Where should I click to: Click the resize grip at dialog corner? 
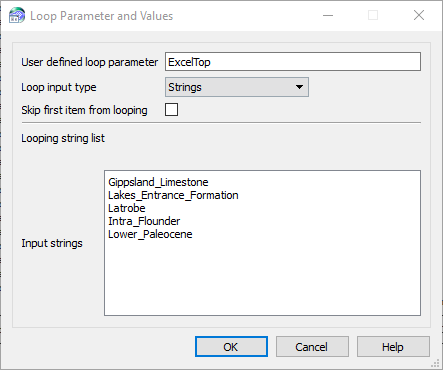tap(436, 363)
